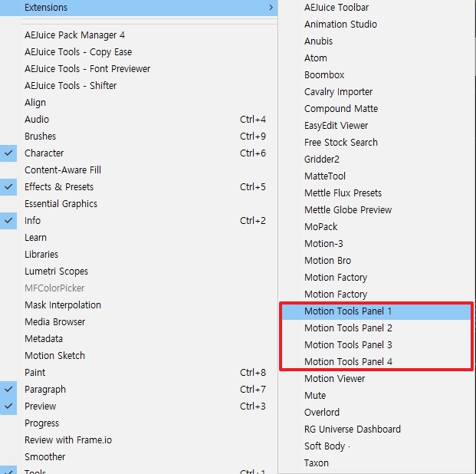This screenshot has width=476, height=474.
Task: Launch AEJuice Toolbar extension
Action: (336, 8)
